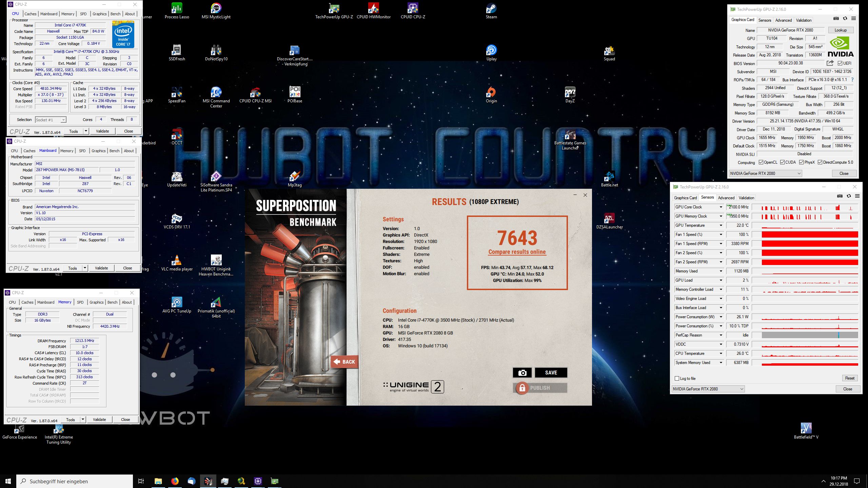Toggle the CUDA checkbox
Viewport: 868px width, 488px height.
coord(783,162)
